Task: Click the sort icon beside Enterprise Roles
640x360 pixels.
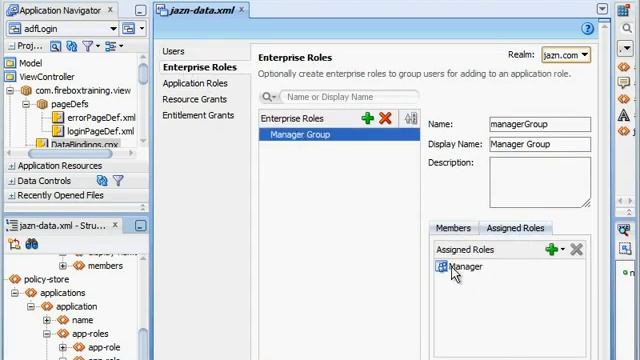Action: click(411, 118)
